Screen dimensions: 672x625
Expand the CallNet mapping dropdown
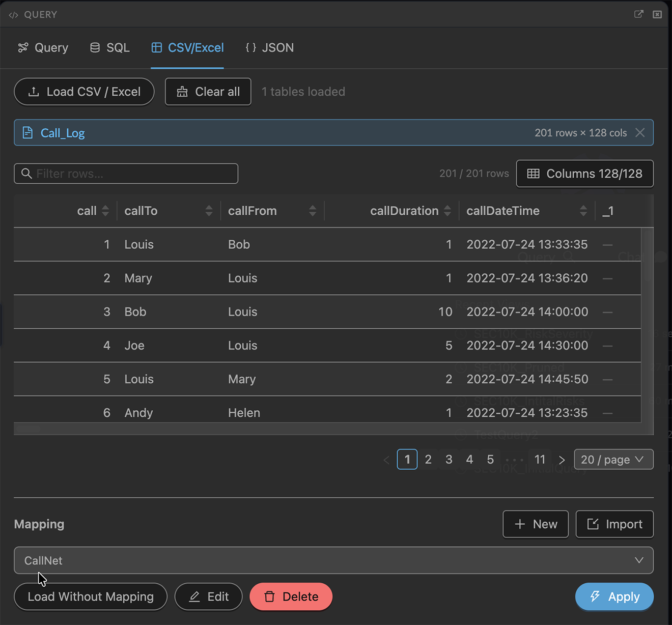[x=333, y=560]
